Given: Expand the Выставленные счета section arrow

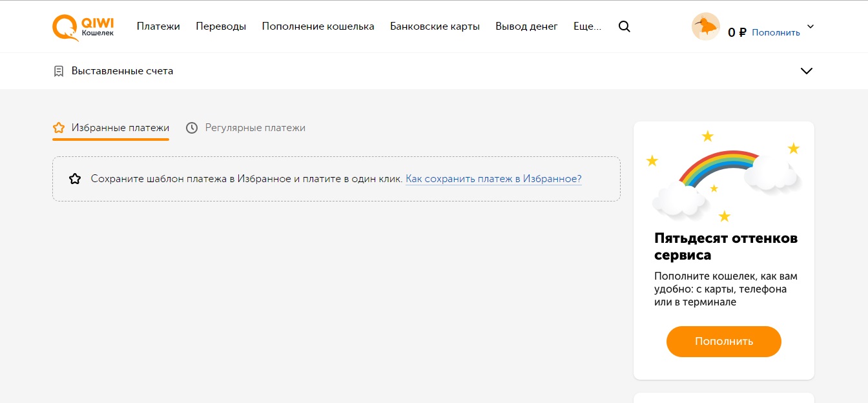Looking at the screenshot, I should [x=806, y=71].
